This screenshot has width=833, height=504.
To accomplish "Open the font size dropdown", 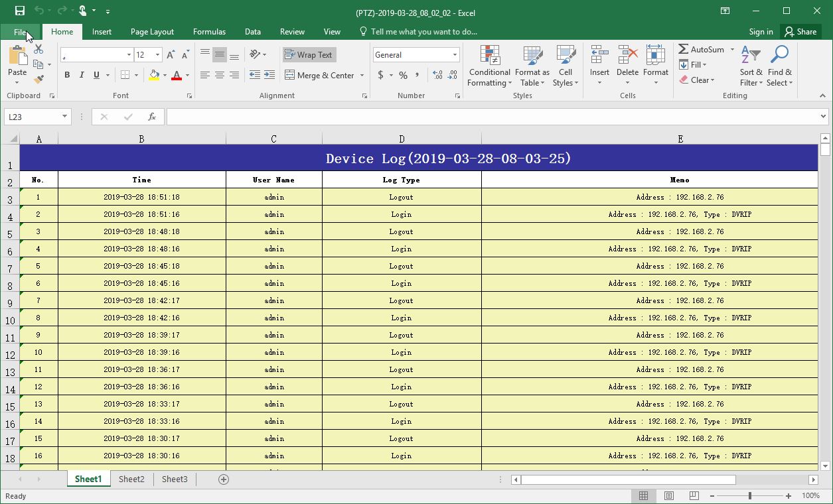I will pyautogui.click(x=157, y=55).
